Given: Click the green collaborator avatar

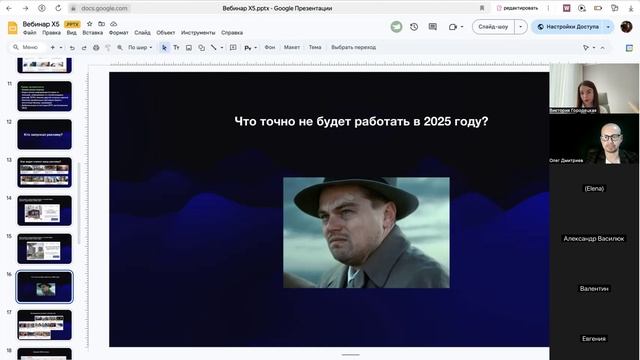Looking at the screenshot, I should 396,27.
